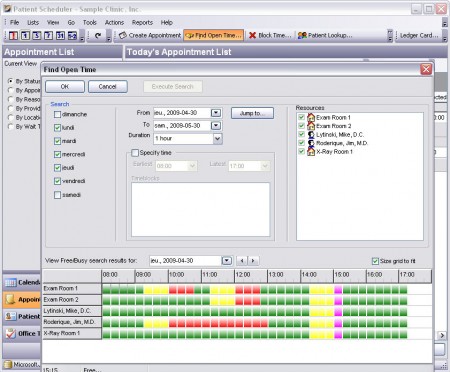450x372 pixels.
Task: Click OK in Find Open Time
Action: pyautogui.click(x=65, y=87)
